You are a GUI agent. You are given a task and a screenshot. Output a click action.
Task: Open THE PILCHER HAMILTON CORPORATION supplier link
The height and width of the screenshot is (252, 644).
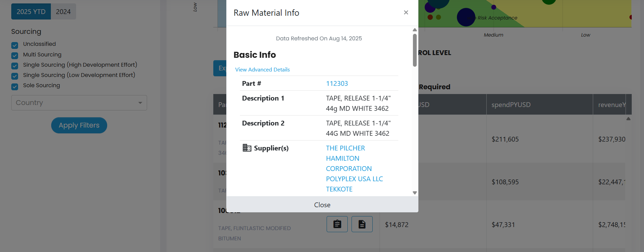point(348,158)
